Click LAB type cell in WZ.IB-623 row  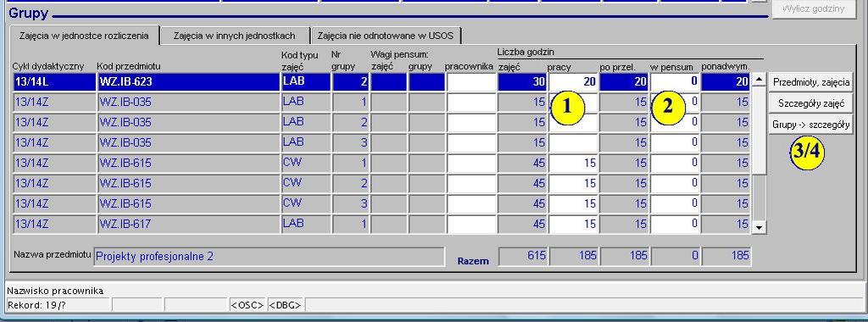click(306, 82)
